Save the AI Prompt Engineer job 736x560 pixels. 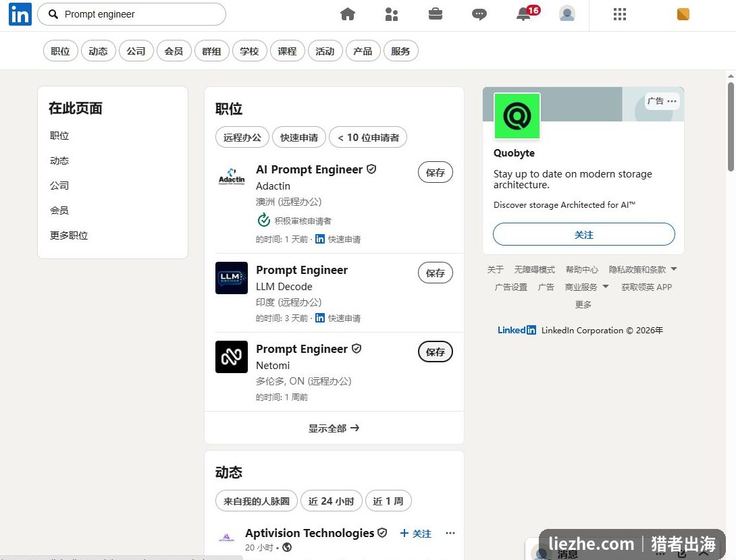pos(435,173)
